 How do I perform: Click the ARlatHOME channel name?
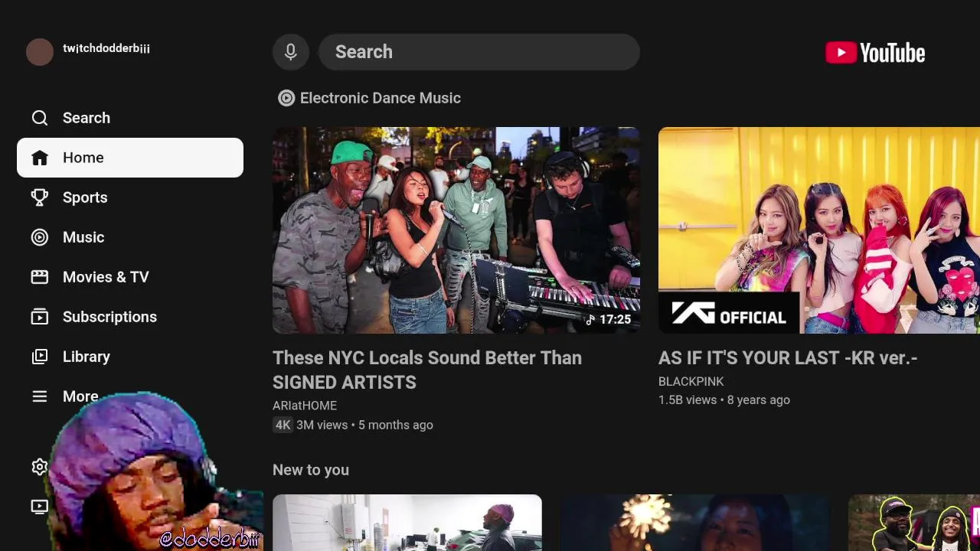305,406
